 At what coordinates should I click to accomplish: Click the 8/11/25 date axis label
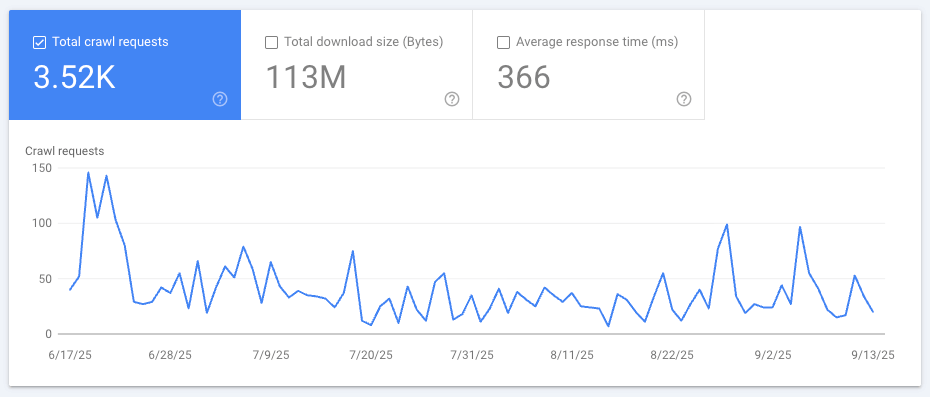tap(572, 355)
